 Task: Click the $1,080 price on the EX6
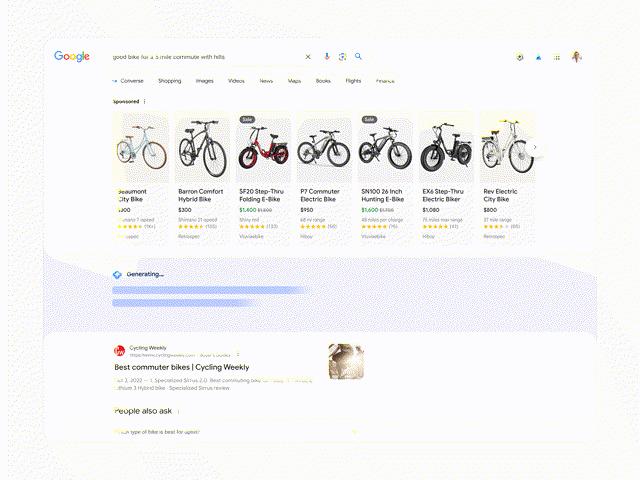tap(431, 210)
